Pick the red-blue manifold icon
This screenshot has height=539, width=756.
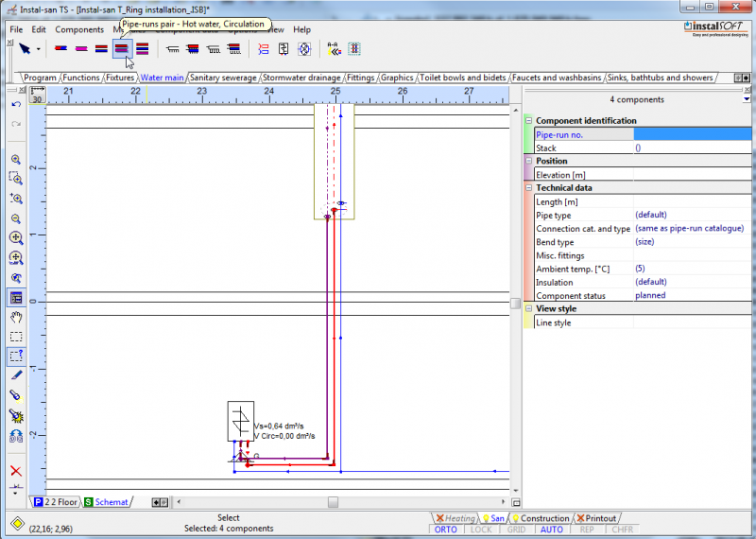tap(193, 49)
